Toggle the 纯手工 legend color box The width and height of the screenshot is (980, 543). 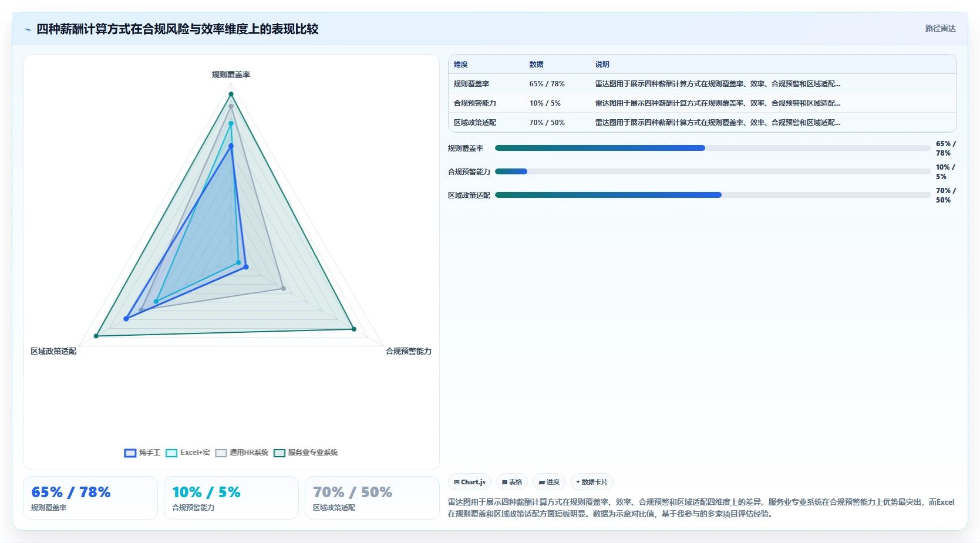[130, 453]
